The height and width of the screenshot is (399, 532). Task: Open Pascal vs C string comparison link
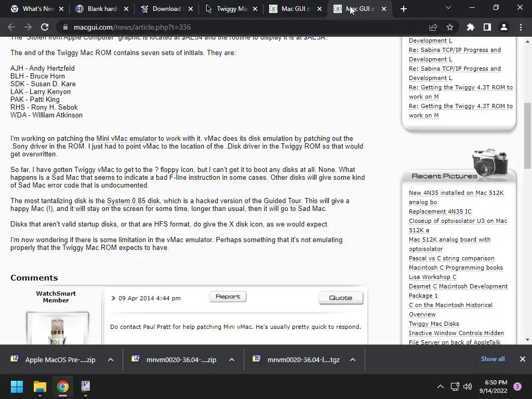click(x=451, y=258)
